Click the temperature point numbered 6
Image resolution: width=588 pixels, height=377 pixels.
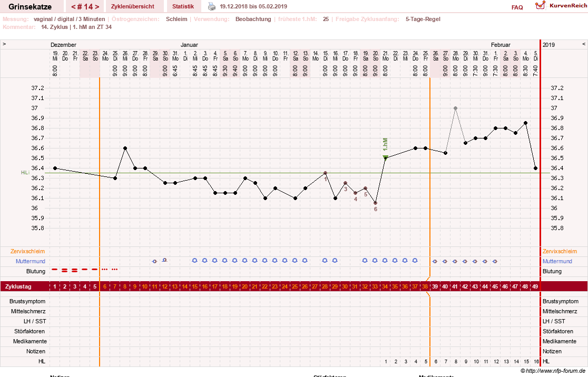point(375,203)
